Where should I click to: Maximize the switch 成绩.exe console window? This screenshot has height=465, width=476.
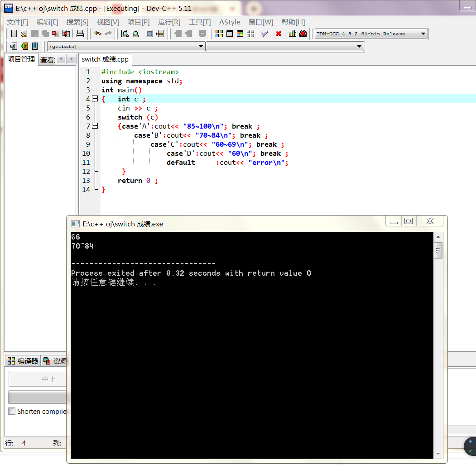(409, 221)
